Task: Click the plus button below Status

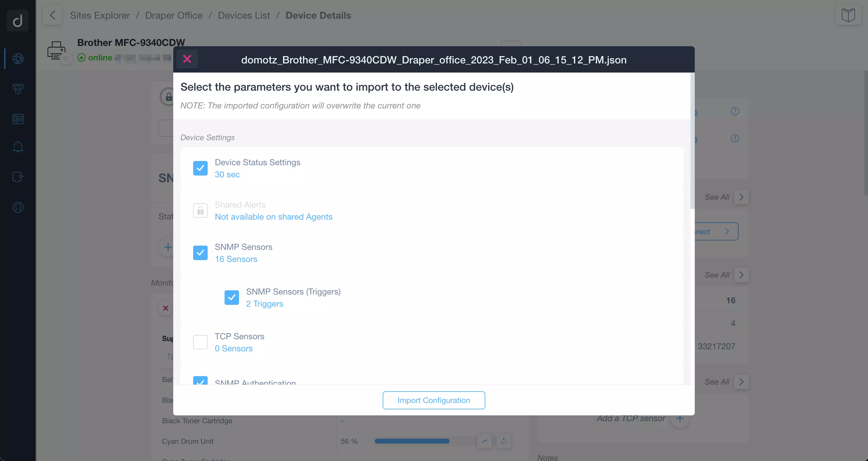Action: pyautogui.click(x=168, y=247)
